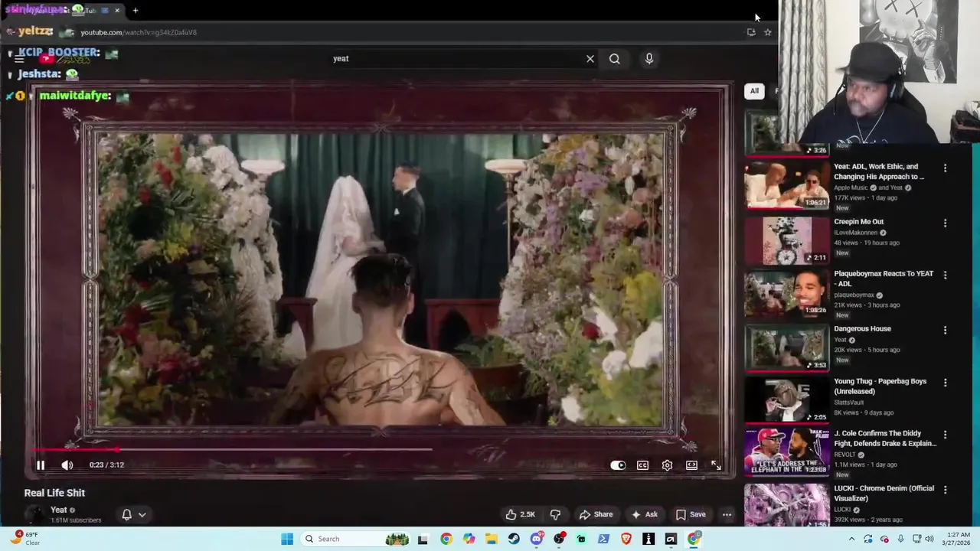Open the ILoveMakonnen channel name

(855, 233)
